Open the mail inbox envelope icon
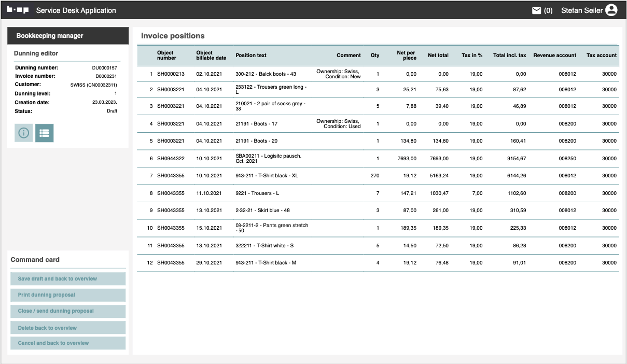The width and height of the screenshot is (627, 364). [x=537, y=10]
